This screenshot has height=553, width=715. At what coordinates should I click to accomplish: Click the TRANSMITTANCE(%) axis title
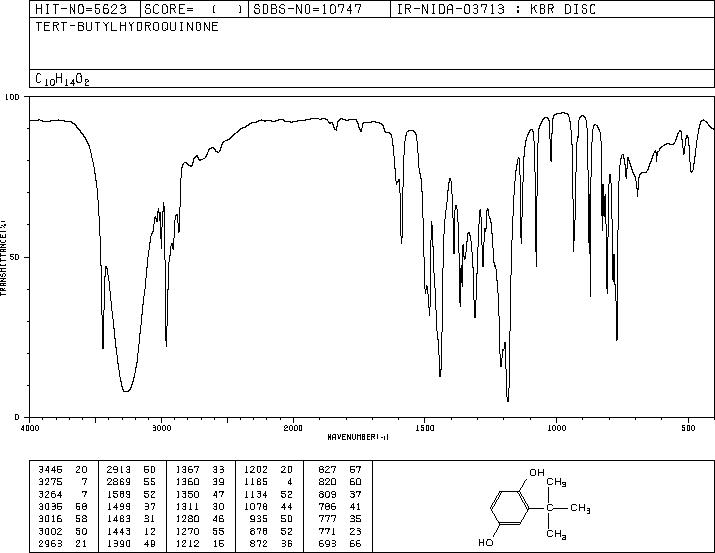(x=3, y=258)
